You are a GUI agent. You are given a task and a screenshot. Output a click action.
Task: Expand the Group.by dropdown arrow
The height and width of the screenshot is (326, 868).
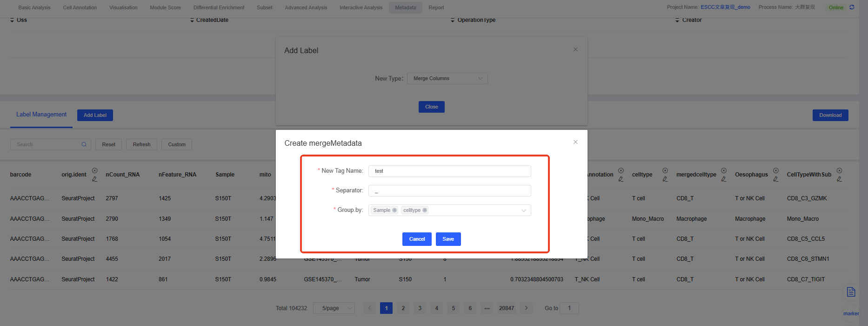click(524, 211)
